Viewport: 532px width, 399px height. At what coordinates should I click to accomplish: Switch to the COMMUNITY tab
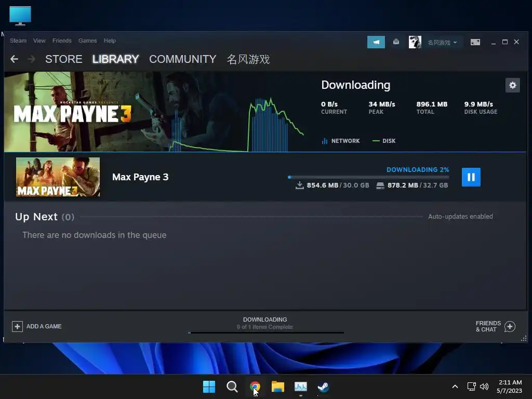[182, 59]
